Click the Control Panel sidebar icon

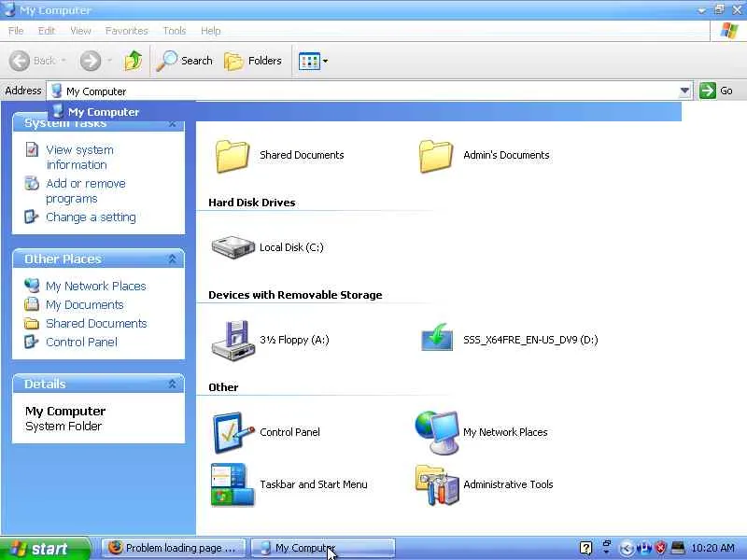32,342
